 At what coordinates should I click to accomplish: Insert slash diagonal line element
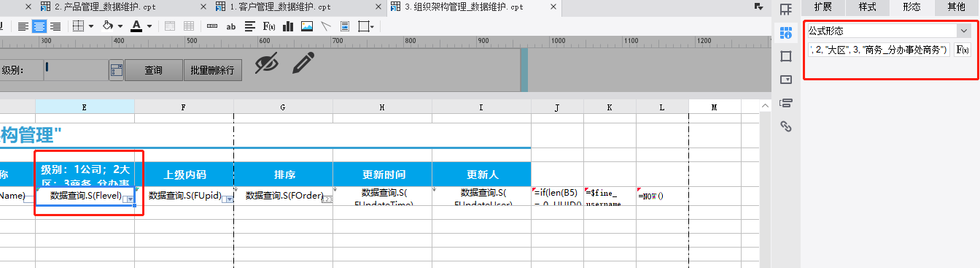pos(326,26)
